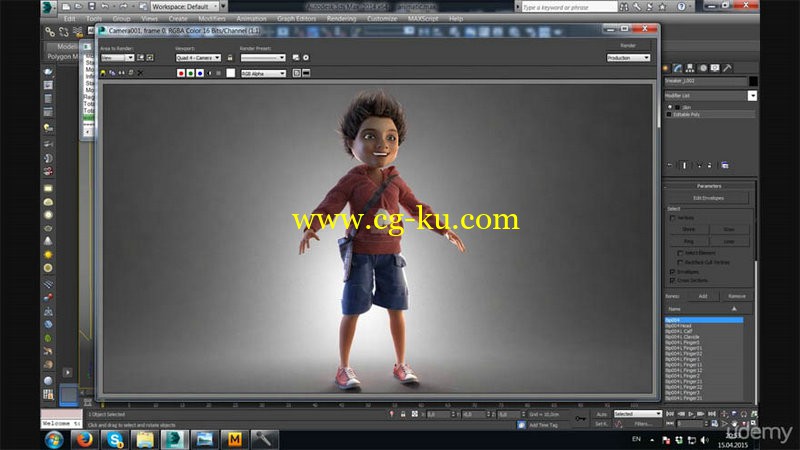
Task: Open the Animation menu
Action: [251, 18]
